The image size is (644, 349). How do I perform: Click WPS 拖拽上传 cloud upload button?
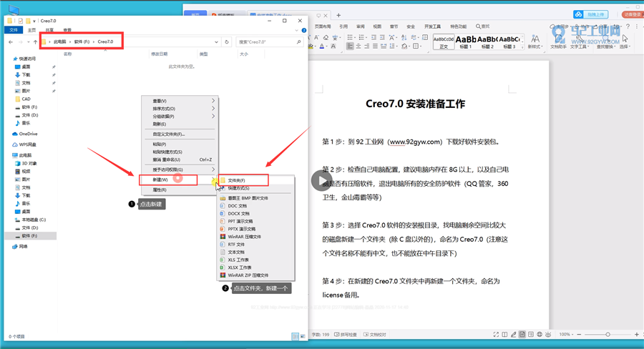coord(590,14)
